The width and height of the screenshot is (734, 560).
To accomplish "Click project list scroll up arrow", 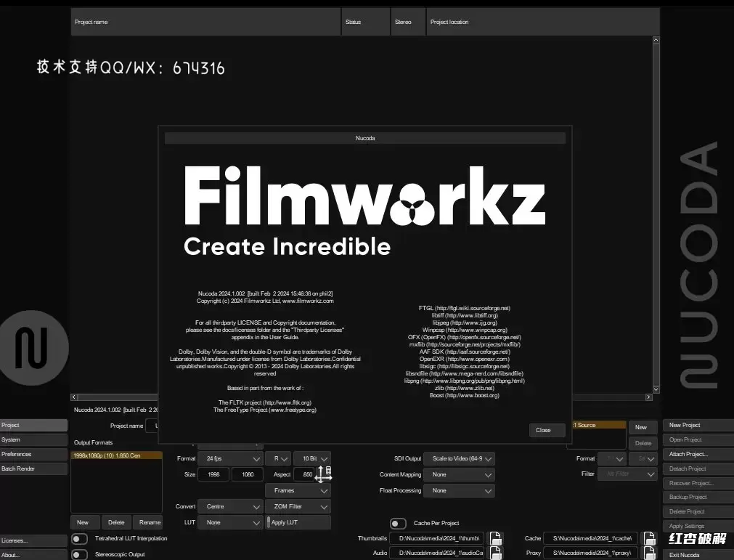I will point(656,40).
